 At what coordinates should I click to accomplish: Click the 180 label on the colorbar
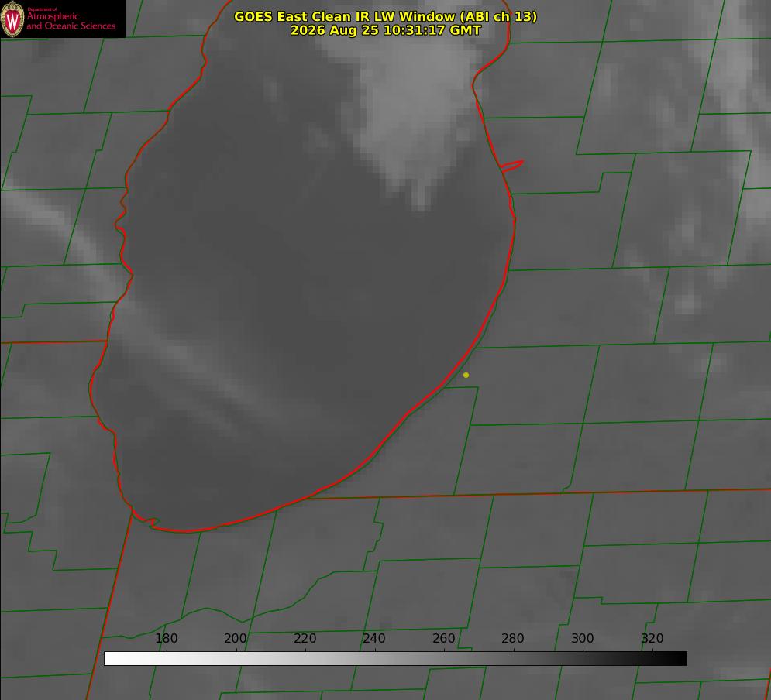(166, 638)
